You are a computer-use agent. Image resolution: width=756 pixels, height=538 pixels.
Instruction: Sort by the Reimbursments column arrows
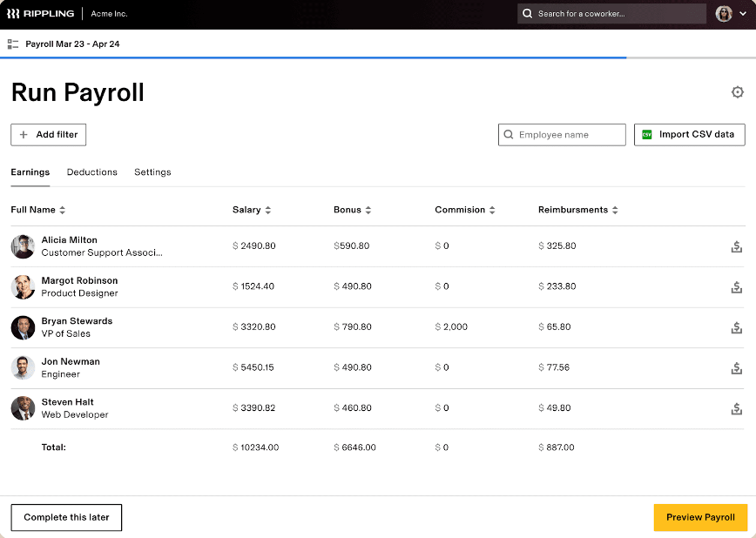pyautogui.click(x=615, y=210)
